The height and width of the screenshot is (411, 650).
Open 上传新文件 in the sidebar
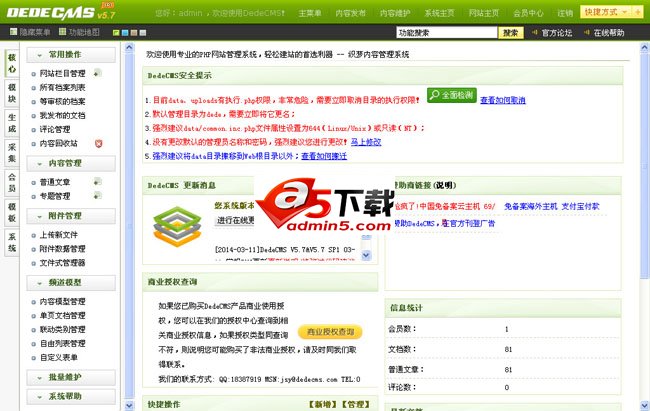pos(58,235)
